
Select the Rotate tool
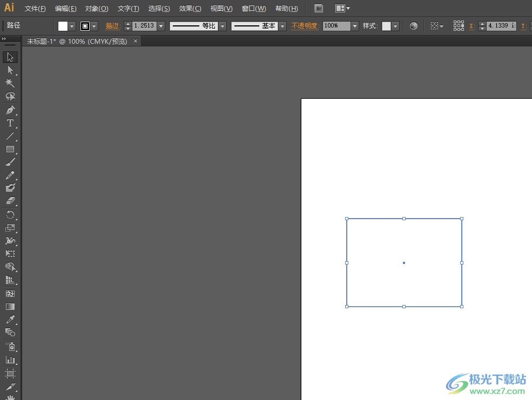10,215
